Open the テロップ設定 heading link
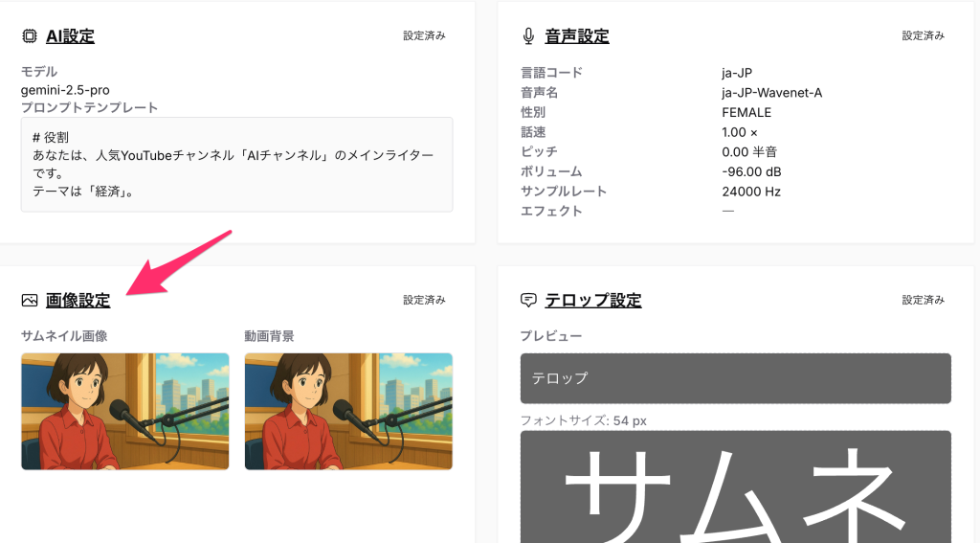 [593, 301]
